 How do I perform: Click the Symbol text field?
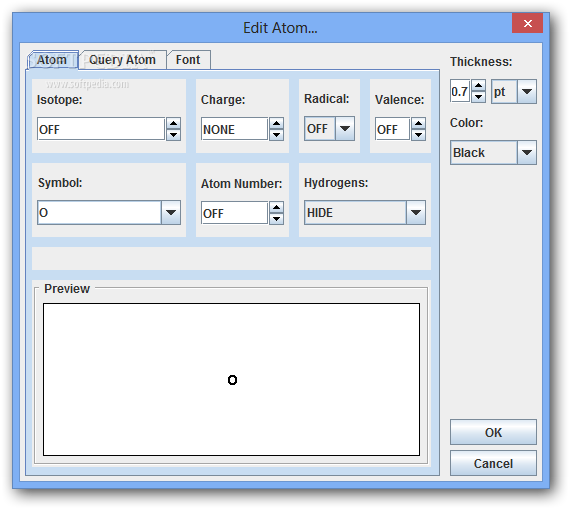pyautogui.click(x=99, y=212)
